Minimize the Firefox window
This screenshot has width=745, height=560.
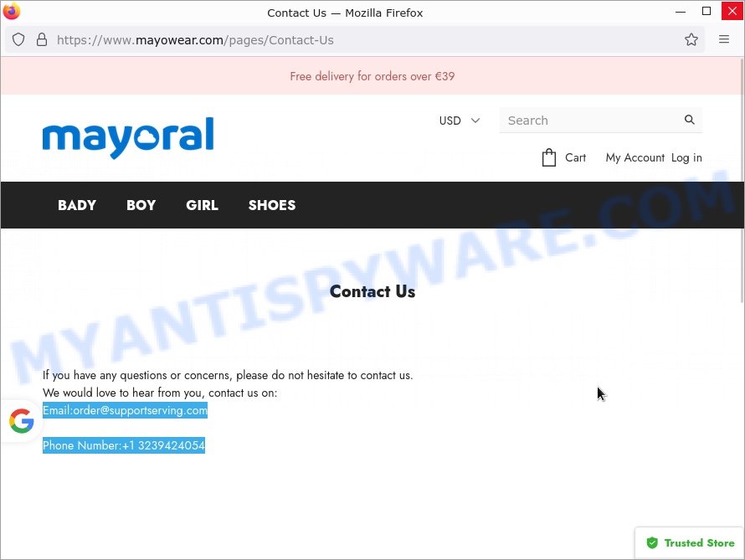(681, 11)
